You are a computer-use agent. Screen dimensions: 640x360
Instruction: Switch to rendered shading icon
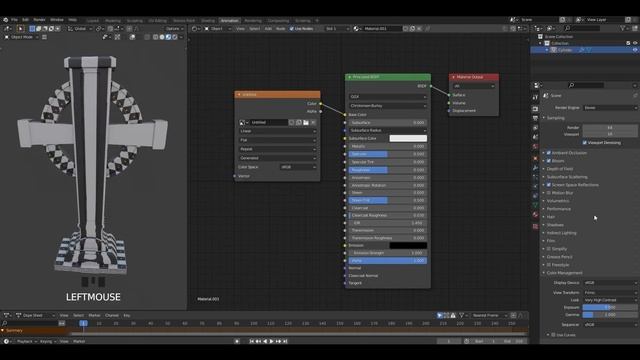pyautogui.click(x=175, y=37)
